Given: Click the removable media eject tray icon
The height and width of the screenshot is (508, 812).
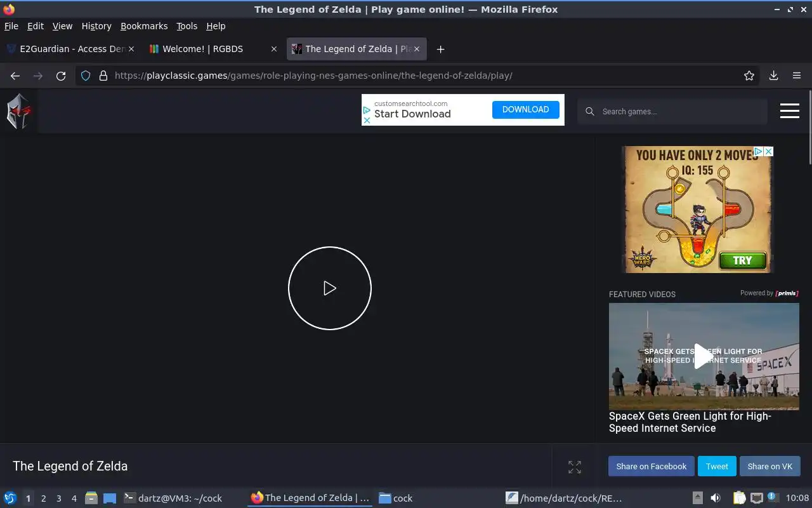Looking at the screenshot, I should tap(697, 498).
